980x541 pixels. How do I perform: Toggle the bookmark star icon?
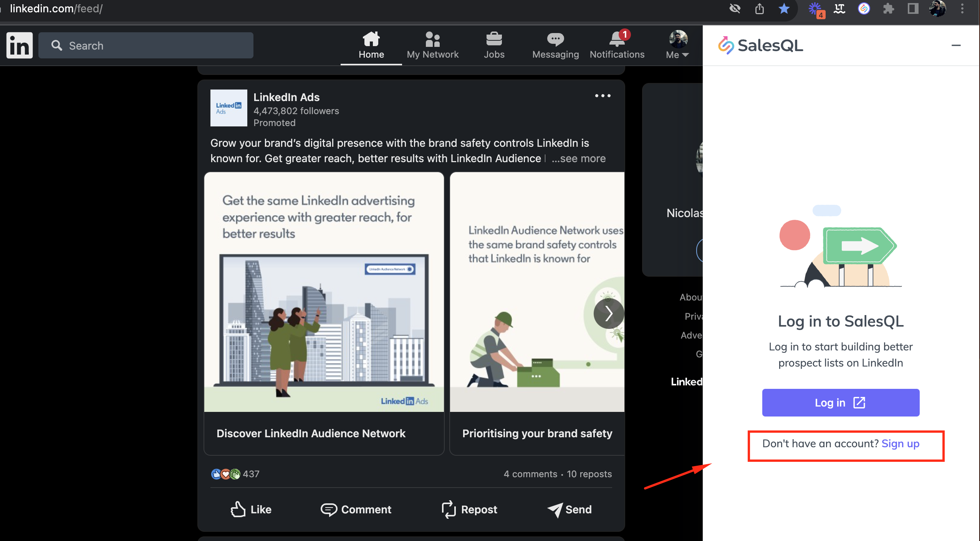pyautogui.click(x=784, y=8)
